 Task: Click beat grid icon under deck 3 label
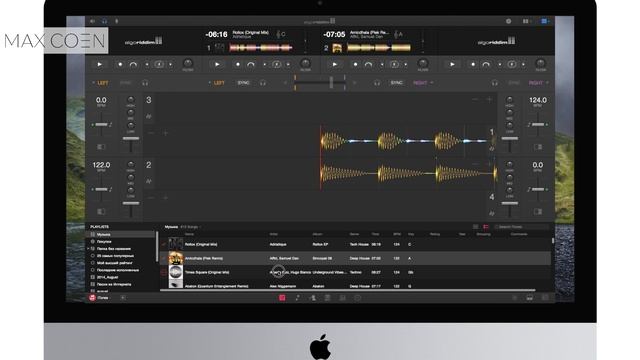point(149,116)
